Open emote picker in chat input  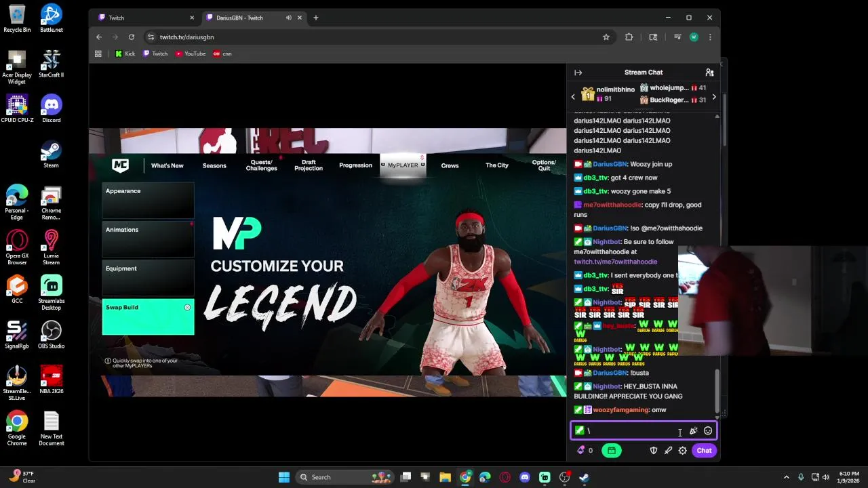click(x=708, y=431)
